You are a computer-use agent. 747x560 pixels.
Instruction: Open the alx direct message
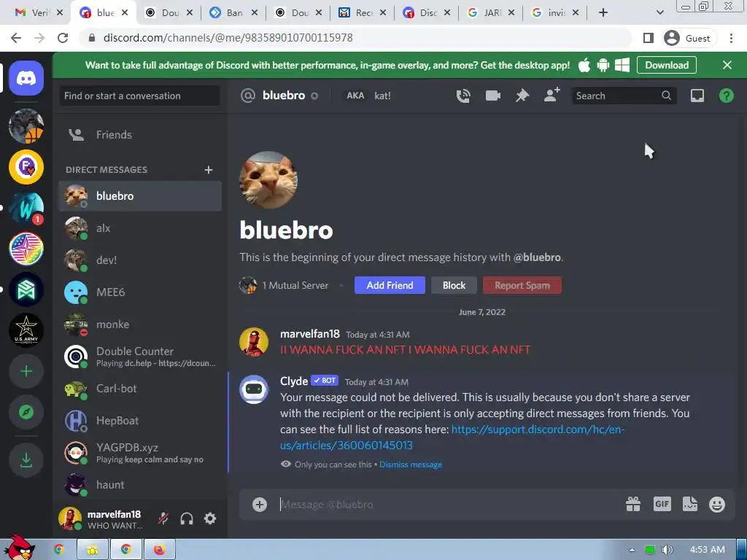point(140,228)
